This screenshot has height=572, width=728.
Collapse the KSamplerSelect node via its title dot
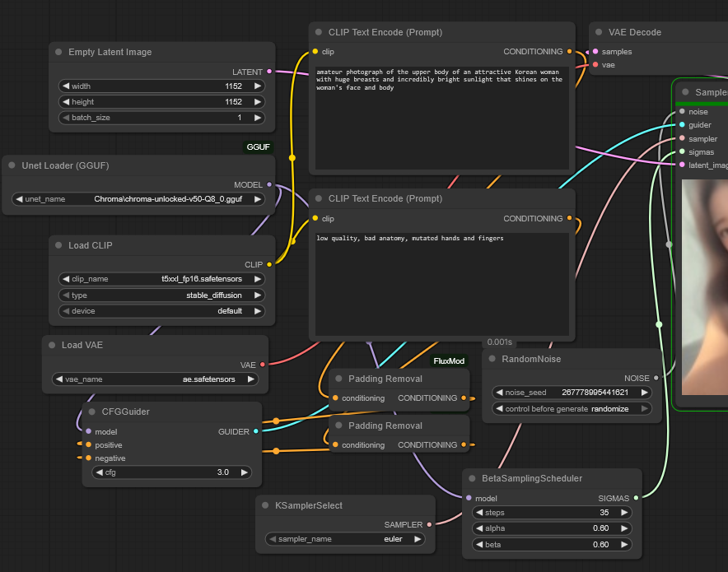pyautogui.click(x=265, y=505)
